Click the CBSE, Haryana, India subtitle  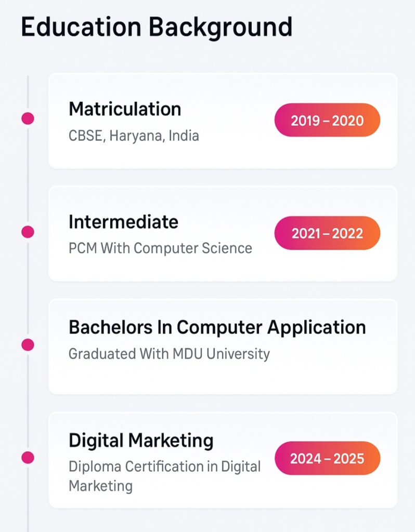[134, 136]
